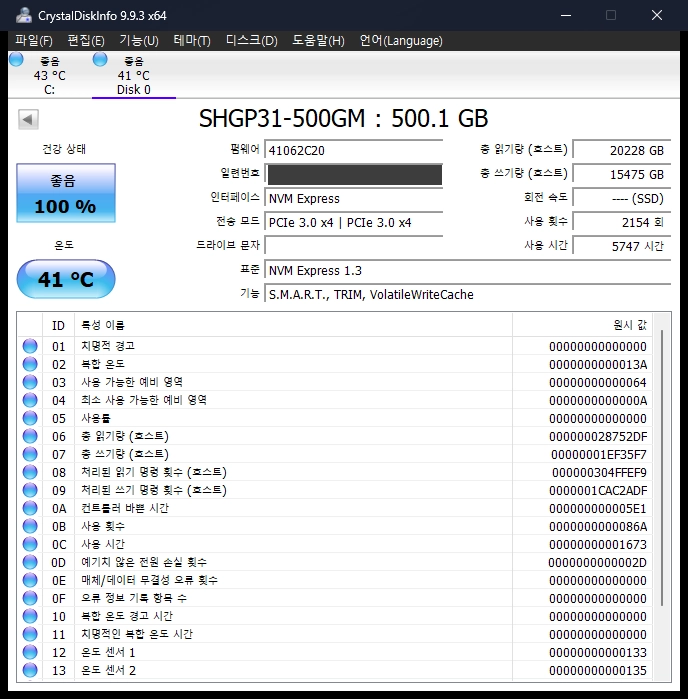Viewport: 688px width, 699px height.
Task: Minimize the CrystalDiskInfo window
Action: click(566, 15)
